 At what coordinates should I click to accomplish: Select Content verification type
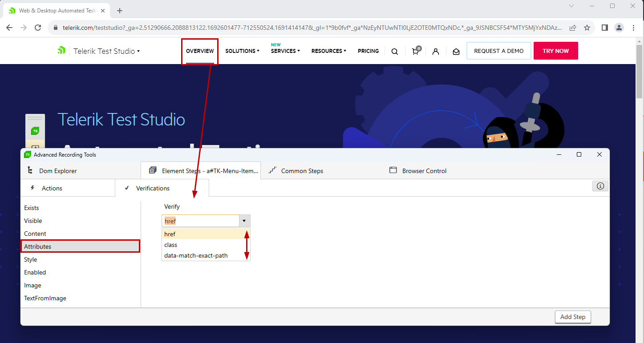pos(81,234)
